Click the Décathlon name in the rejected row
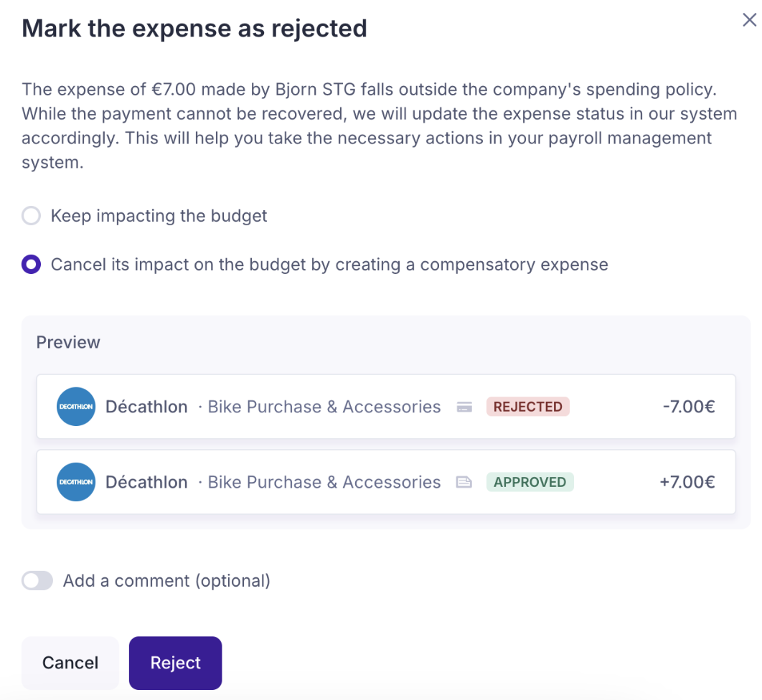This screenshot has height=700, width=762. pyautogui.click(x=146, y=407)
